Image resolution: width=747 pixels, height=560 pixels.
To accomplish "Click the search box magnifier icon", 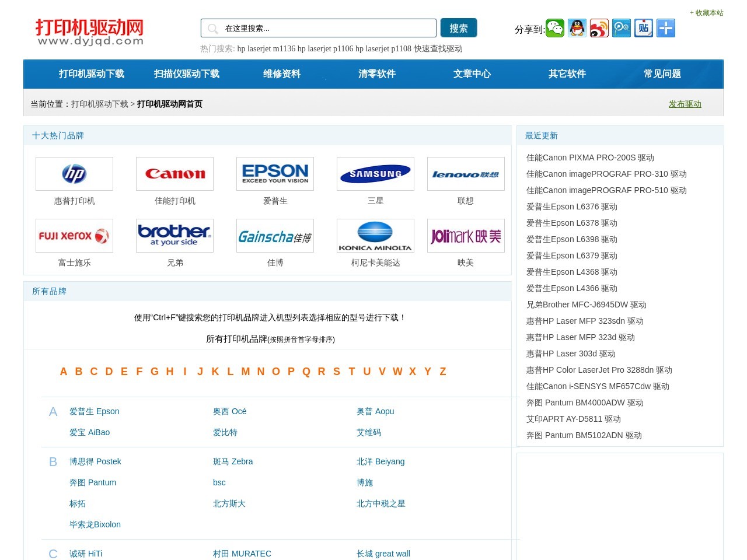I will pyautogui.click(x=213, y=29).
